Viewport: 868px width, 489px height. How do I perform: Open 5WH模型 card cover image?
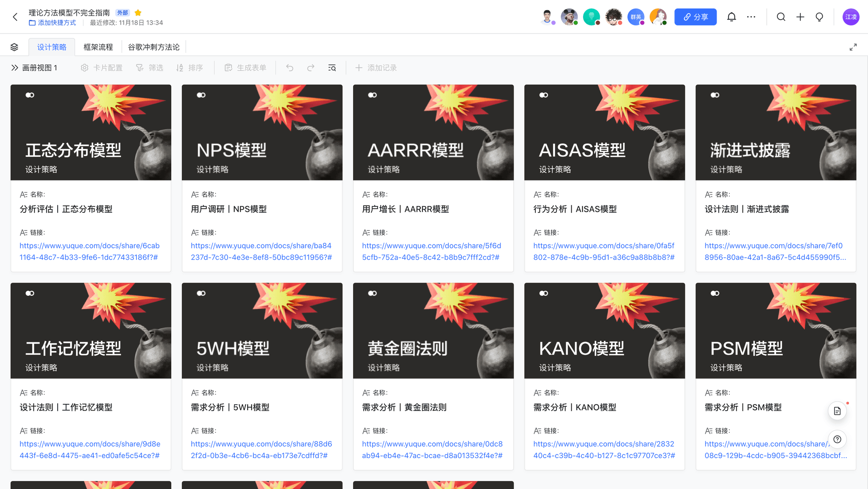point(262,331)
